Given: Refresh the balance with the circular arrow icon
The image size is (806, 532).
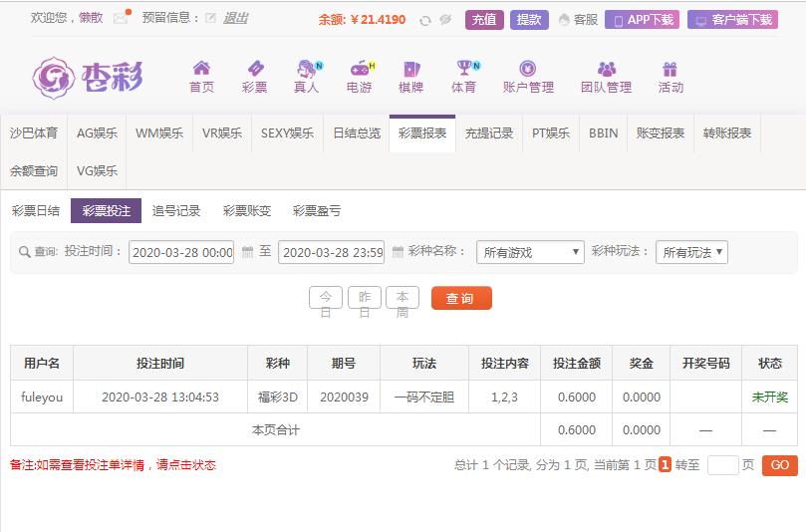Looking at the screenshot, I should click(425, 21).
